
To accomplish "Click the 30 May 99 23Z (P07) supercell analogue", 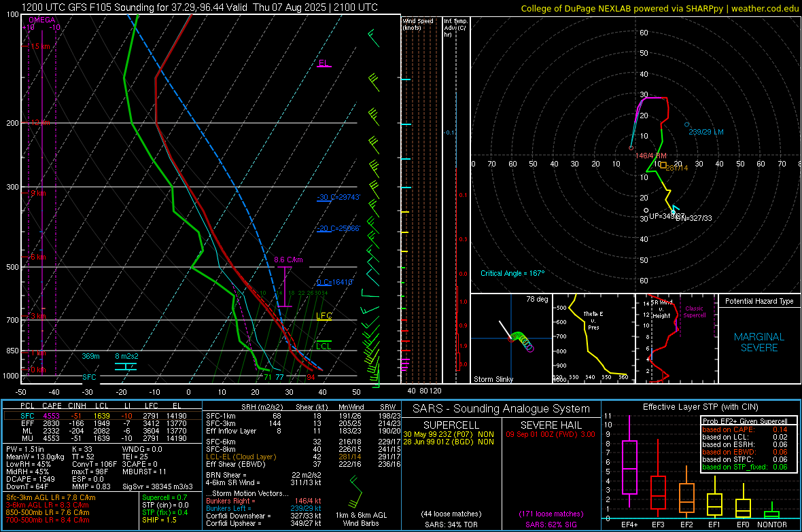I will coord(449,434).
